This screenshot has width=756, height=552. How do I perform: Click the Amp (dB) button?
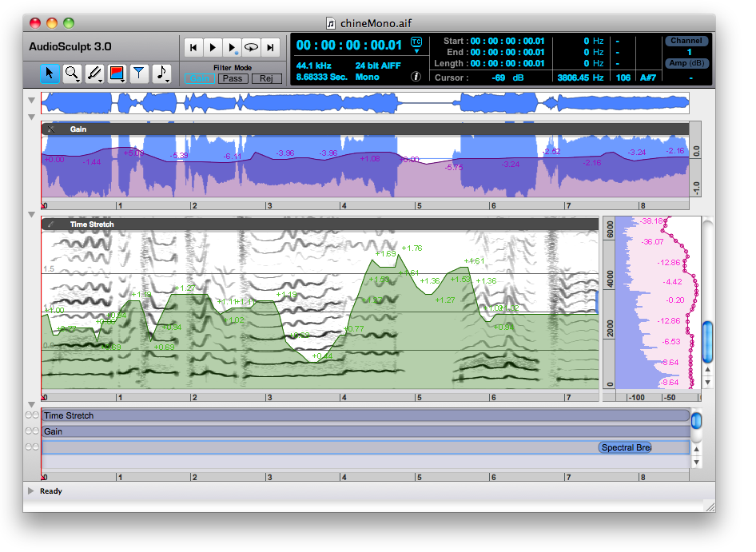click(x=686, y=63)
